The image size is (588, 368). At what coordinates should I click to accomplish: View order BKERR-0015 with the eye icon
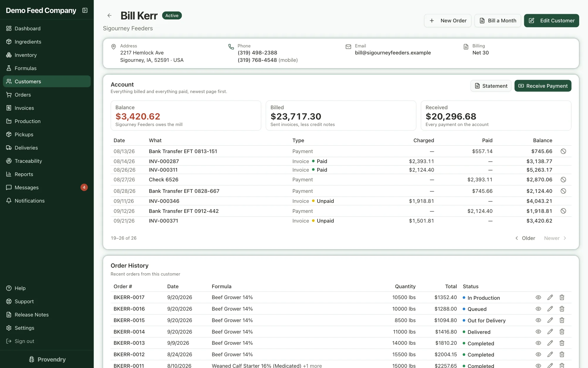click(x=538, y=320)
